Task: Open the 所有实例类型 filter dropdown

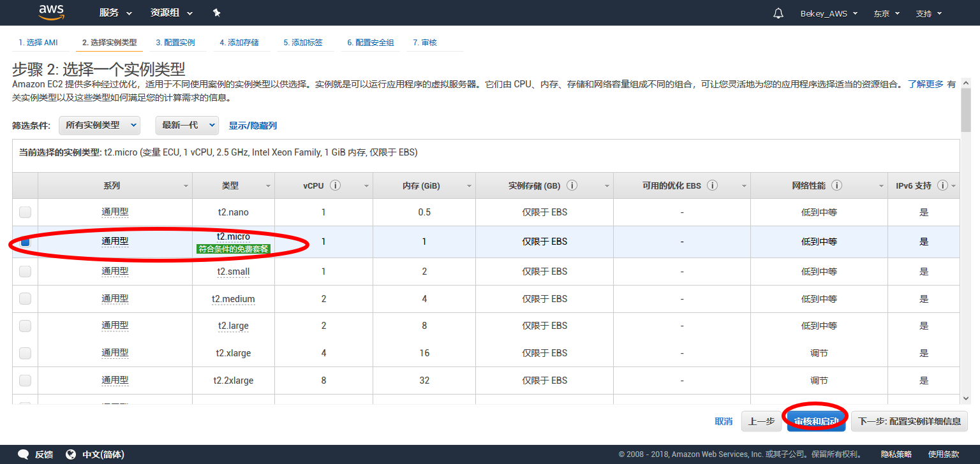Action: click(100, 125)
